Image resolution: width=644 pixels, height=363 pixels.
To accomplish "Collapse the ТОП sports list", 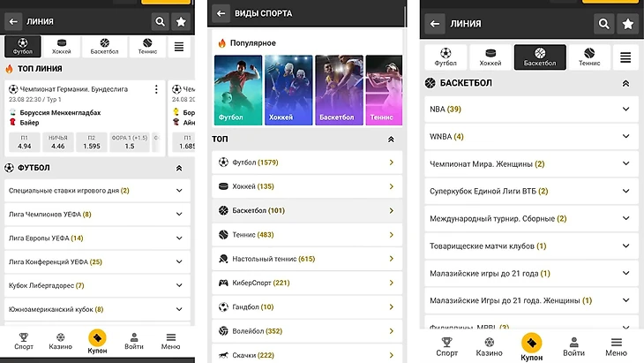I will [391, 140].
